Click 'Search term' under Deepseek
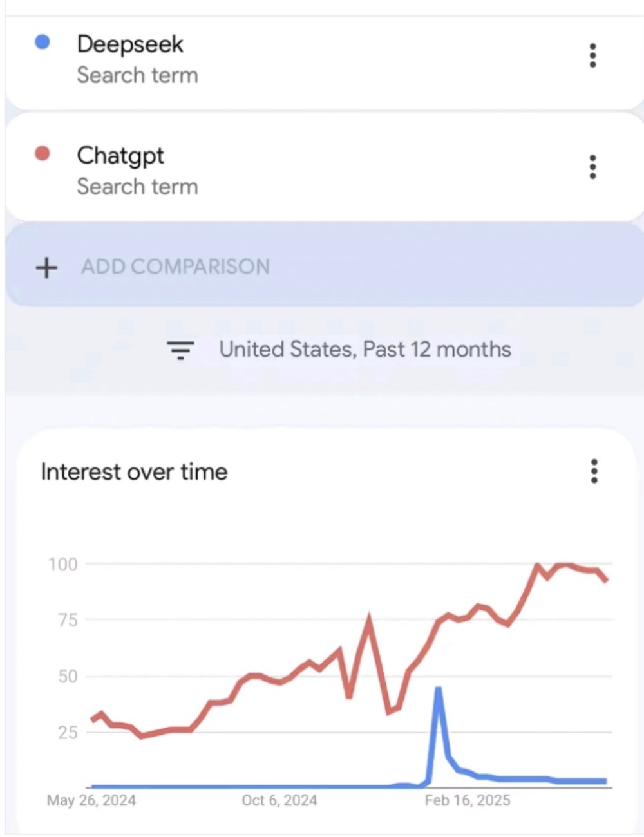The width and height of the screenshot is (644, 837). 137,75
